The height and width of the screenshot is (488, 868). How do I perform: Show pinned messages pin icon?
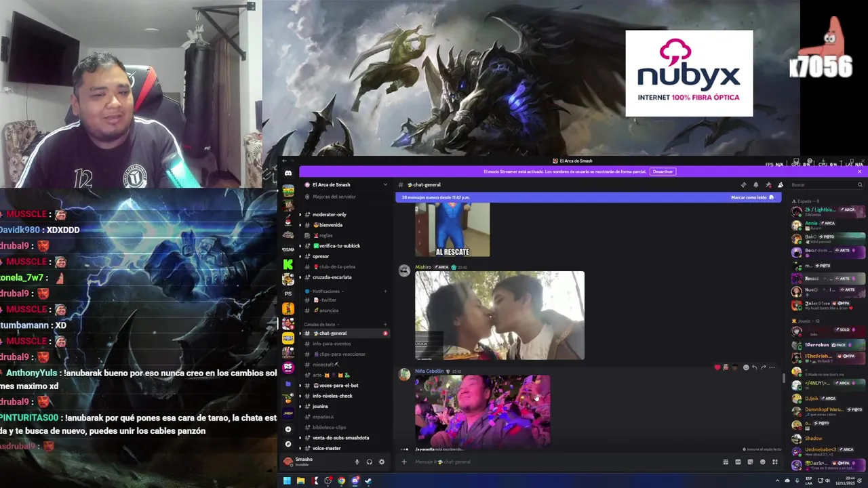pos(768,184)
